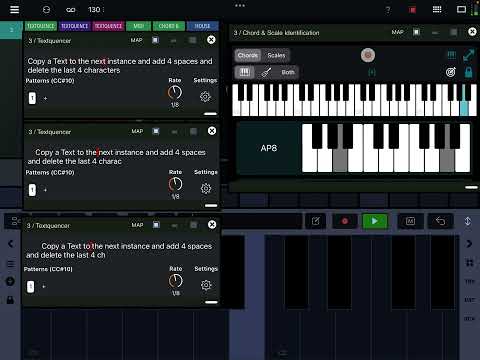
Task: Toggle the window pin icon in top Textquencer
Action: 155,40
